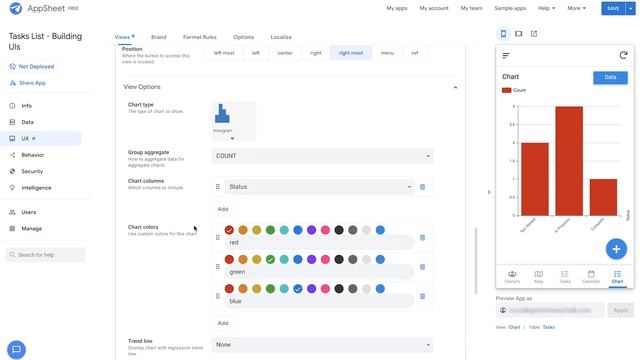Screen dimensions: 640x360
Task: Set position to menu
Action: coord(387,53)
